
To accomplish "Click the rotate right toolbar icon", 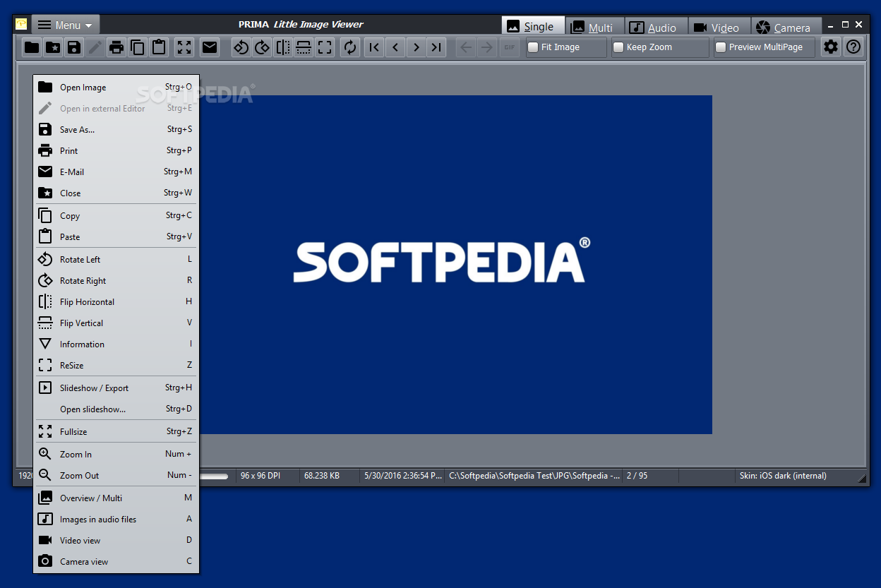I will click(x=263, y=47).
